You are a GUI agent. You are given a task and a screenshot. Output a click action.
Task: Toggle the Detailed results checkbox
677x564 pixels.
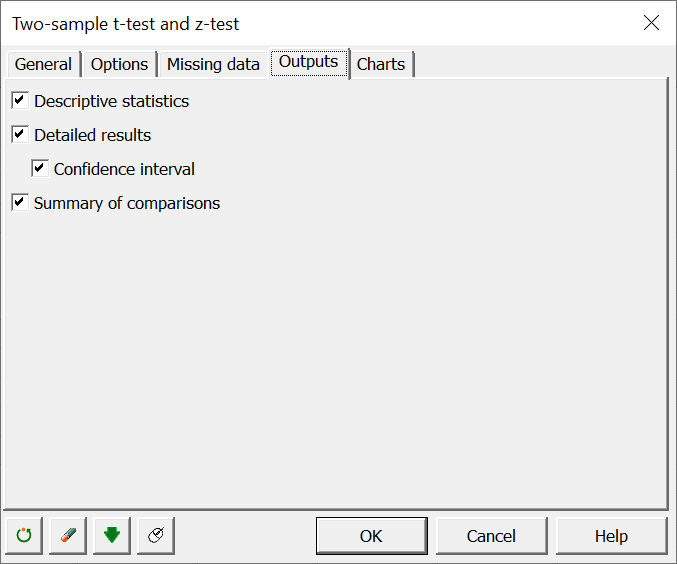pos(20,134)
